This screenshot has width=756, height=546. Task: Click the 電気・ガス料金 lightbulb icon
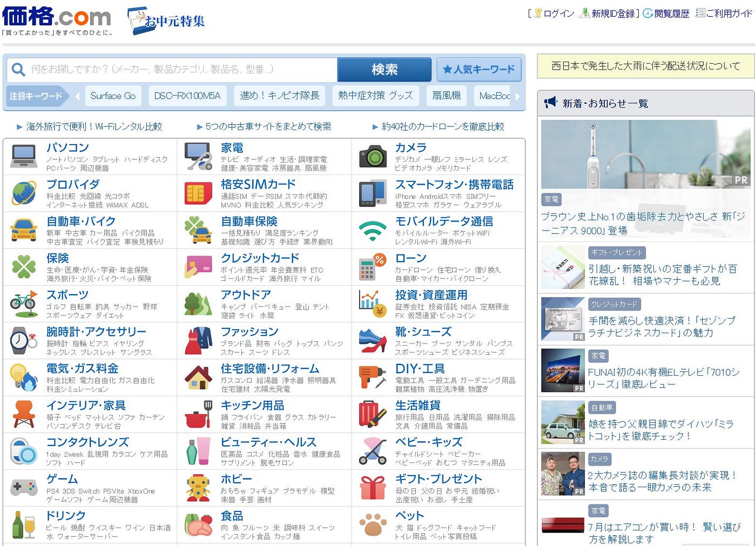(22, 377)
